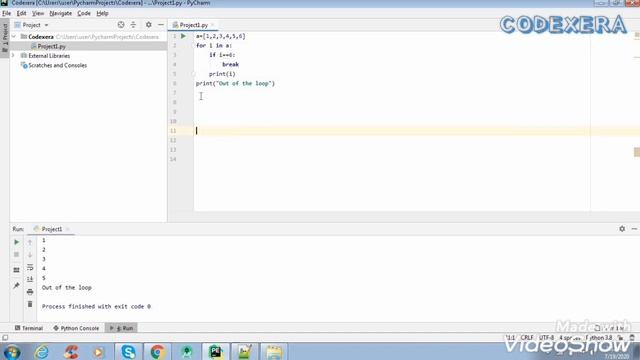
Task: Click the locate current file icon
Action: pos(121,25)
